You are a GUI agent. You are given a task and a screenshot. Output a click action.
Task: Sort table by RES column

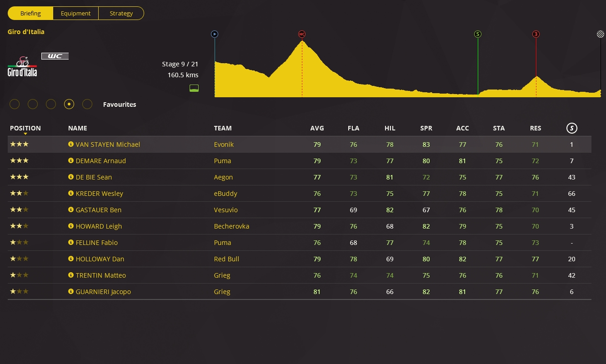click(536, 128)
